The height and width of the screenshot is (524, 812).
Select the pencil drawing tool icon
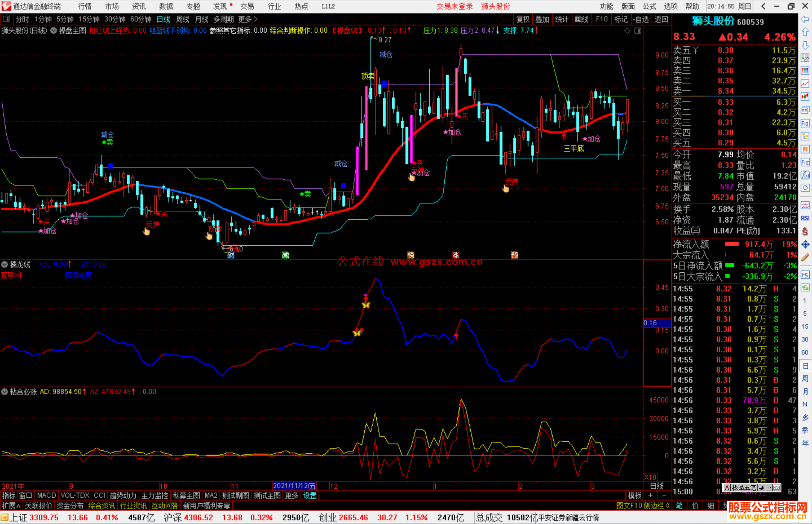click(805, 258)
